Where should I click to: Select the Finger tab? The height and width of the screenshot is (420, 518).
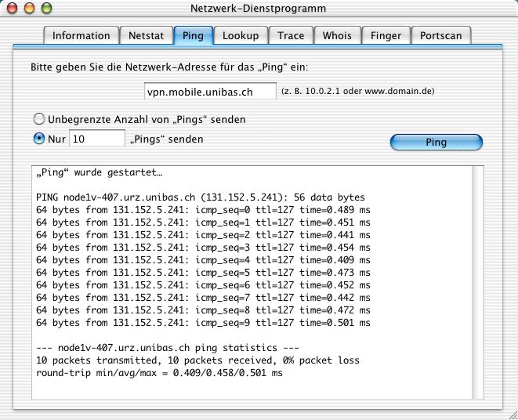point(386,35)
